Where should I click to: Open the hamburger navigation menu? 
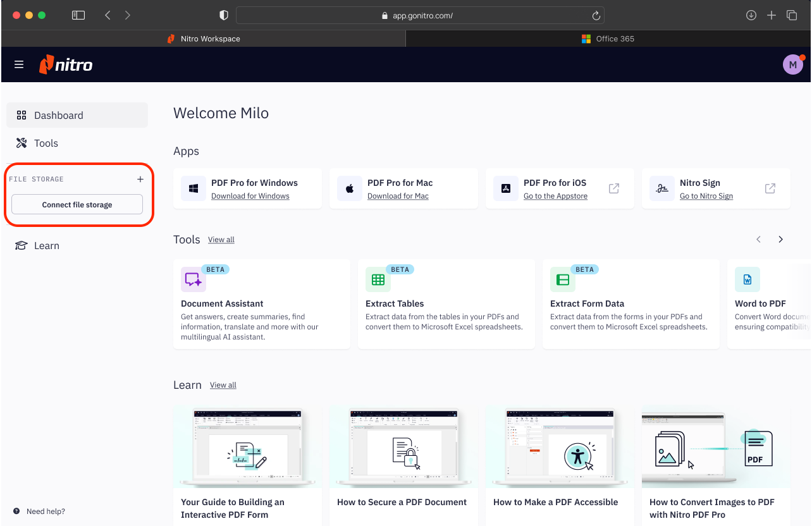(x=19, y=64)
